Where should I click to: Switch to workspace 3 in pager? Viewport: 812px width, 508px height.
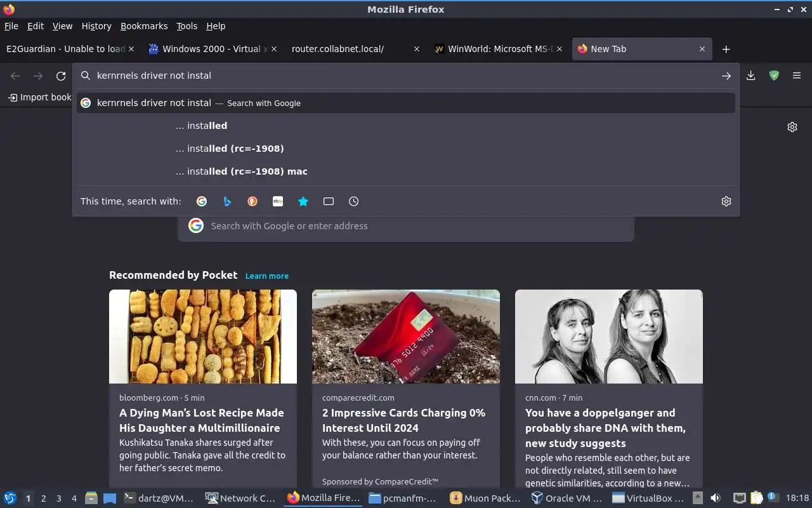59,498
